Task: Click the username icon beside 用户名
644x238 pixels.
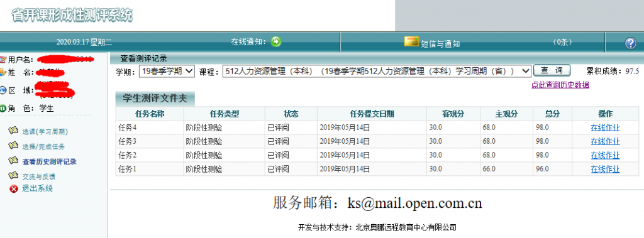Action: [x=3, y=60]
